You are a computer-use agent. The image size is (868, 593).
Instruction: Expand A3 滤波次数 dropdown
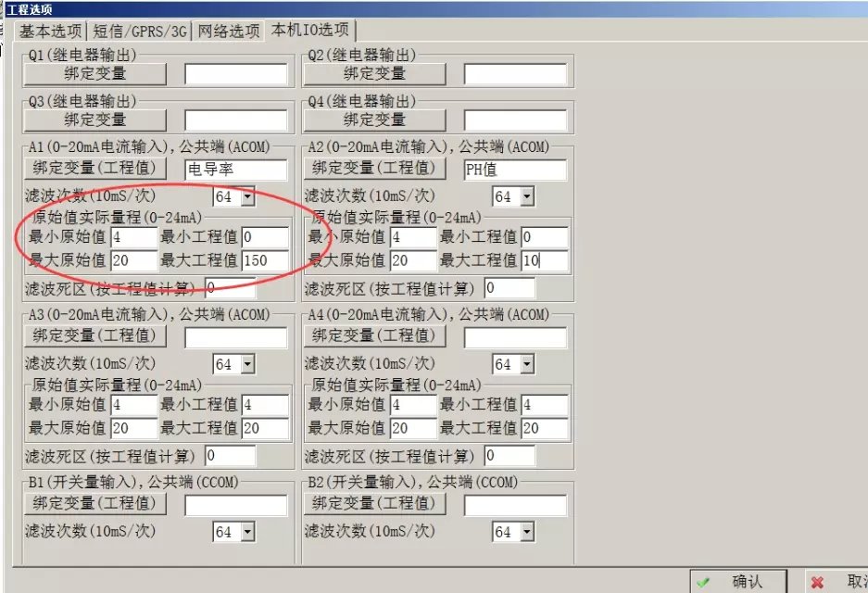(247, 364)
